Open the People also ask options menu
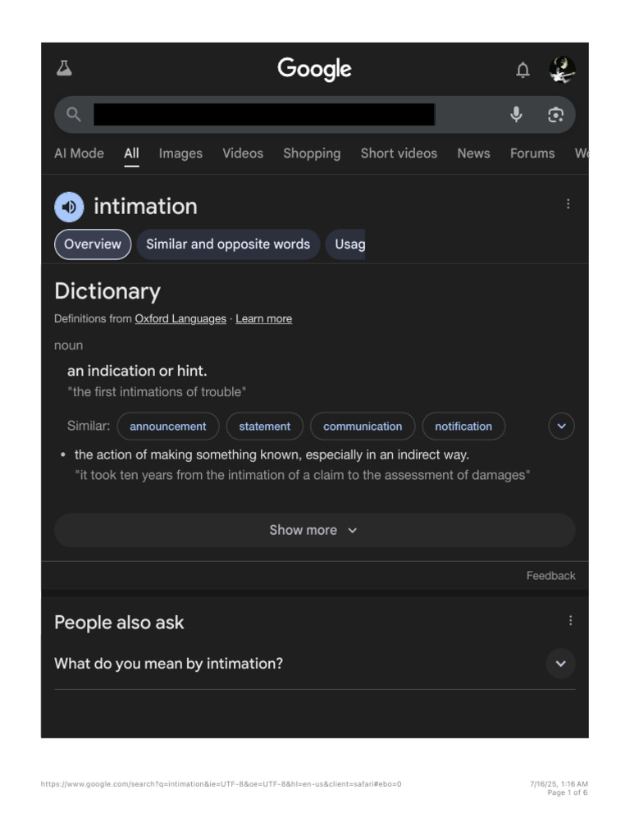The height and width of the screenshot is (840, 630). pyautogui.click(x=571, y=620)
